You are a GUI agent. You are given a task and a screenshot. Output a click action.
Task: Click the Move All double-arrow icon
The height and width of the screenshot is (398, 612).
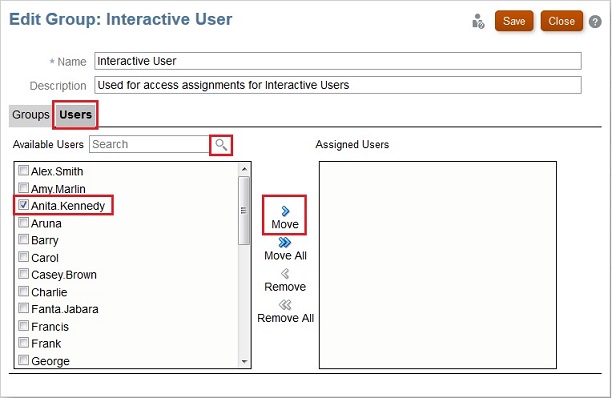[x=285, y=242]
